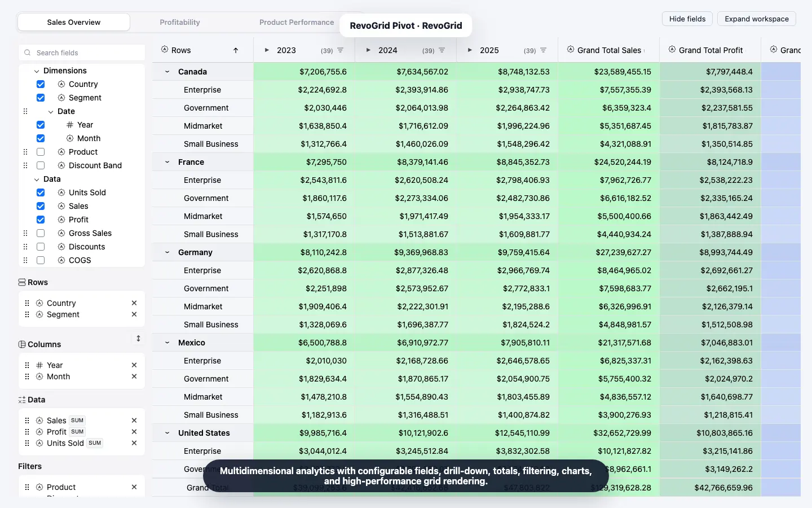The height and width of the screenshot is (508, 812).
Task: Open the filter icon on the 2024 column
Action: (x=442, y=50)
